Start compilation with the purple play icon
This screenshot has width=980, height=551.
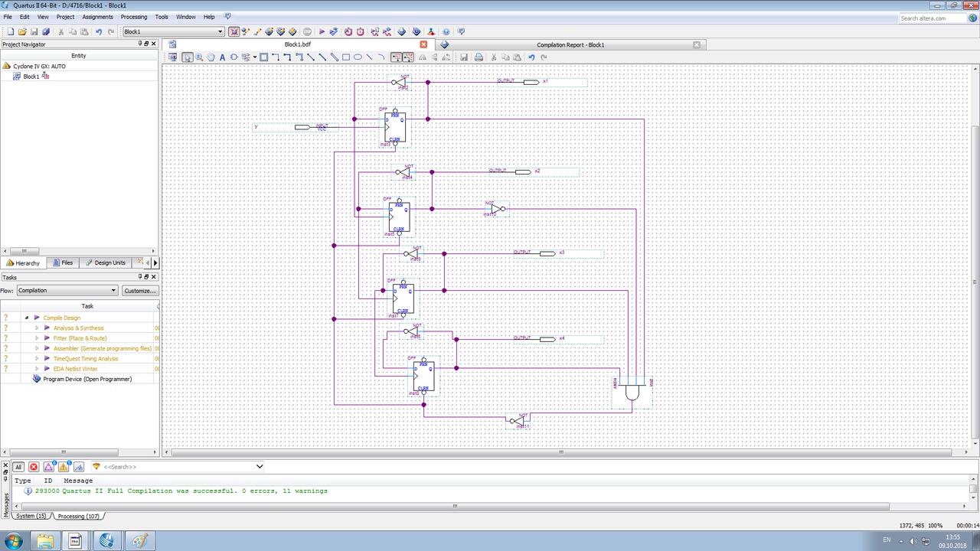point(322,31)
